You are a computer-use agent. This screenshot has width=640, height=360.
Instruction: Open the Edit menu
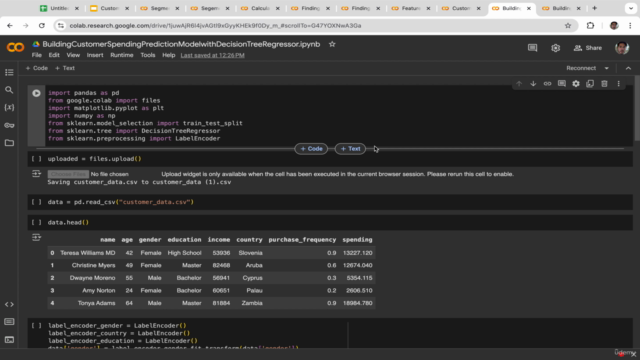[x=54, y=55]
